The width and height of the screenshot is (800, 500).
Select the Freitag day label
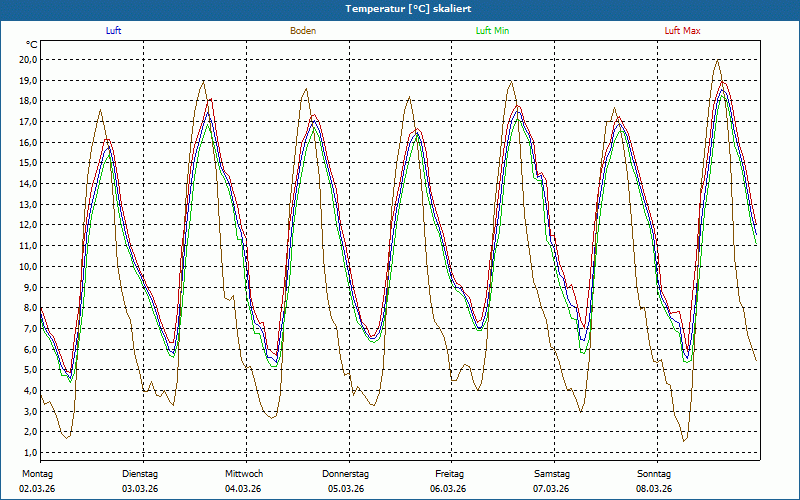coord(449,474)
